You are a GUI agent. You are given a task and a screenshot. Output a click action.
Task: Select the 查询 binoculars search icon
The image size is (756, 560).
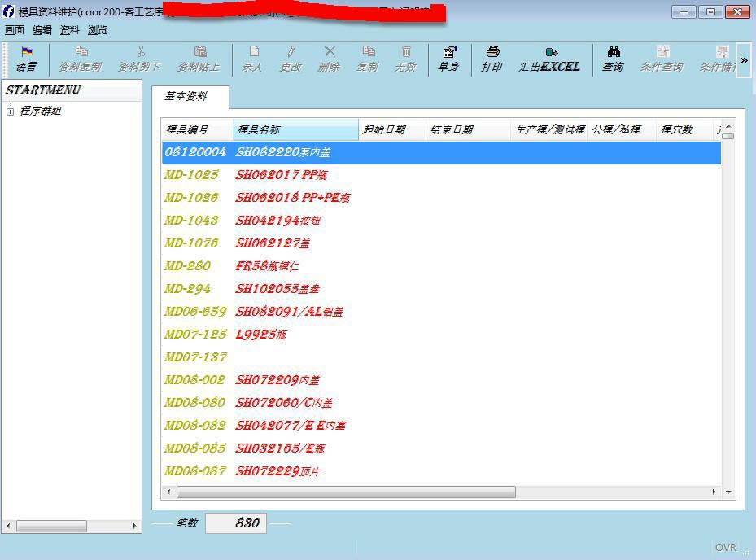612,59
